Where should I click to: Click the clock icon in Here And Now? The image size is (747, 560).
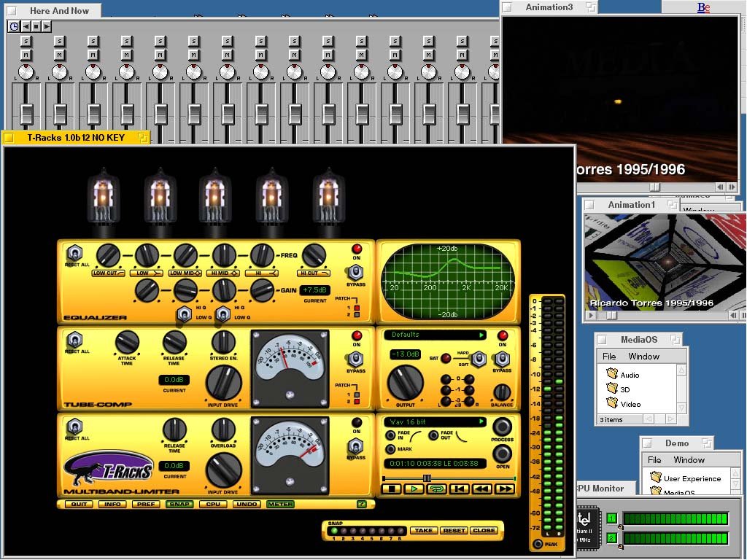[14, 27]
